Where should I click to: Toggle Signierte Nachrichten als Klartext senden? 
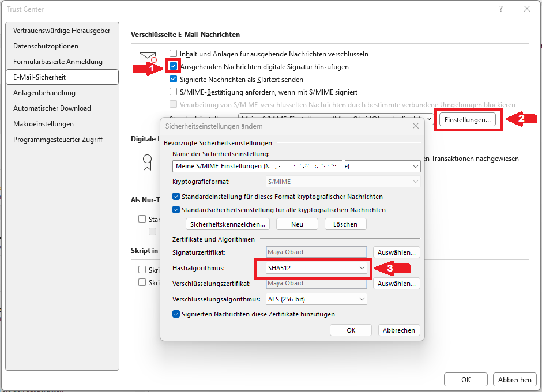click(174, 79)
